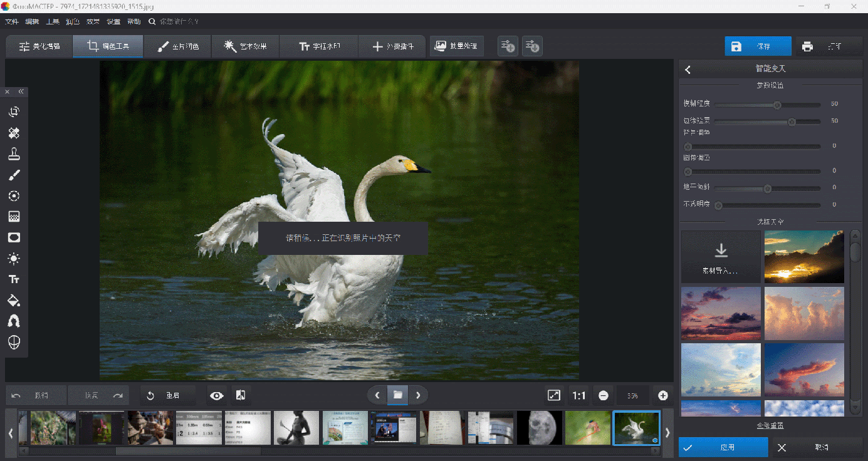Choose the golden sunset sky thumbnail

804,257
